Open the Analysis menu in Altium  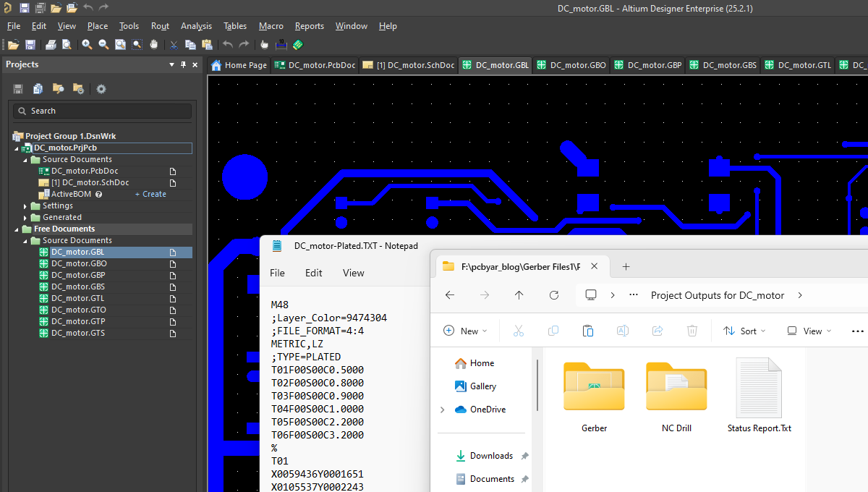197,26
